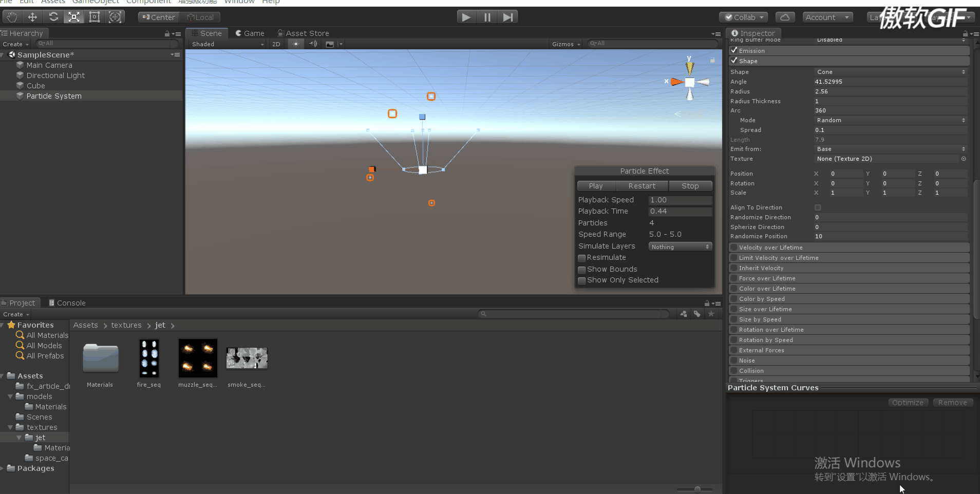Start Play mode with the play button

click(466, 17)
